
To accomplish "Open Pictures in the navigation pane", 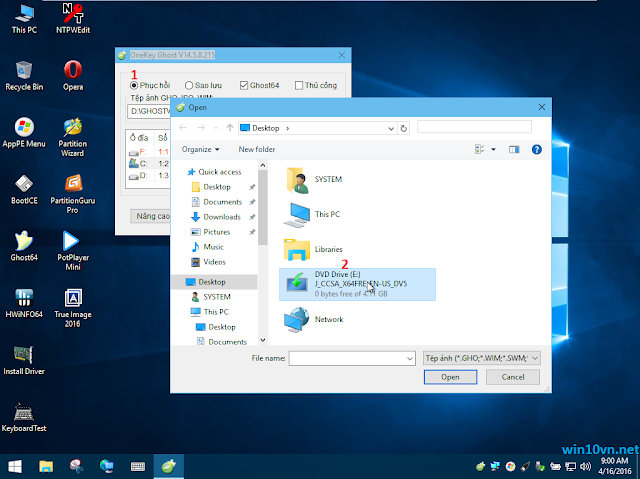I will pyautogui.click(x=216, y=232).
